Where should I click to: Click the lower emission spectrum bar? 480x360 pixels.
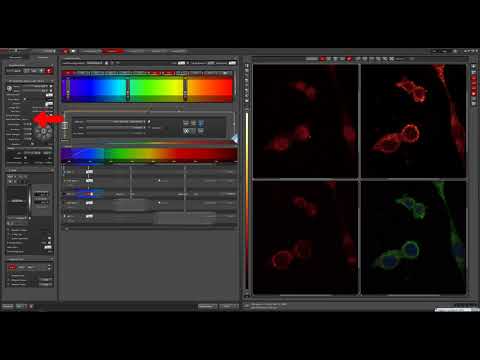coord(149,155)
